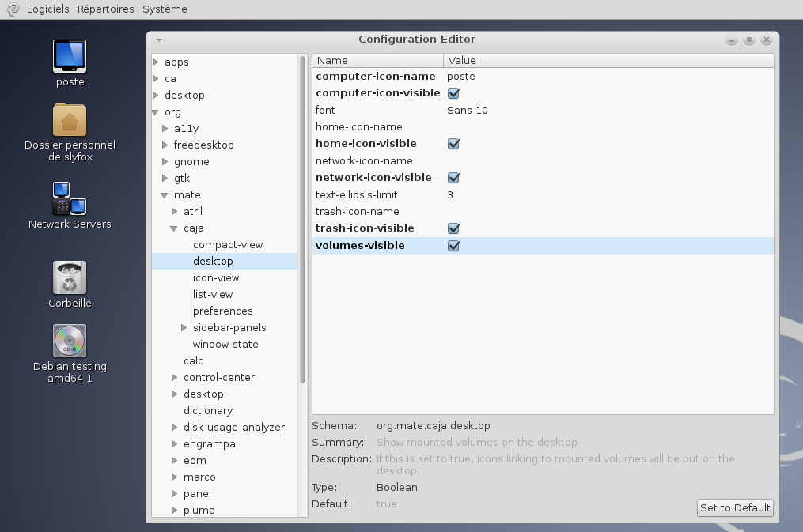Open the Logiciels menu
This screenshot has height=532, width=803.
pyautogui.click(x=47, y=9)
